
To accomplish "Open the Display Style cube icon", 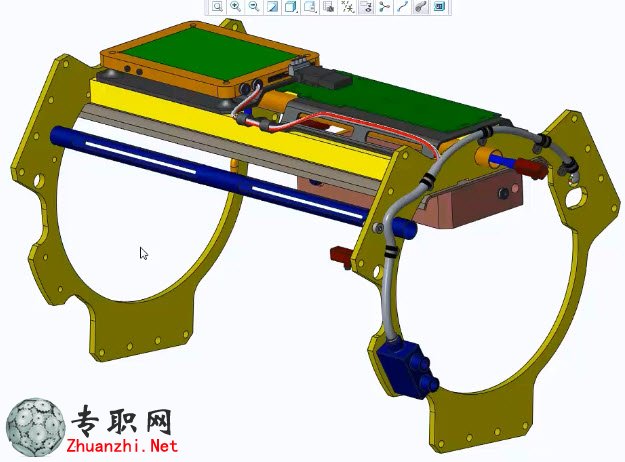I will tap(291, 7).
